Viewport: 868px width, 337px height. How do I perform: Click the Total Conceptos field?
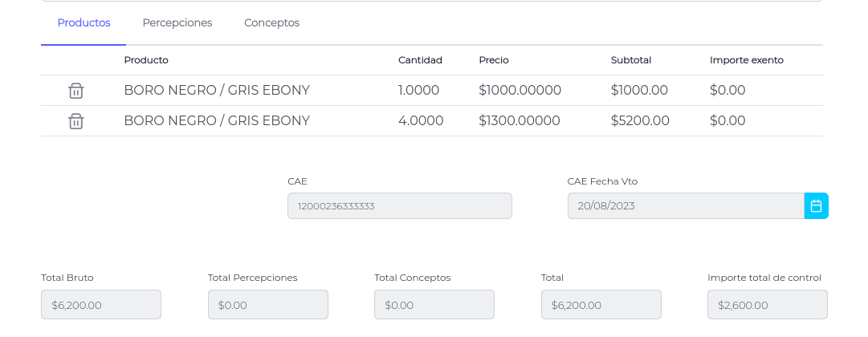434,305
